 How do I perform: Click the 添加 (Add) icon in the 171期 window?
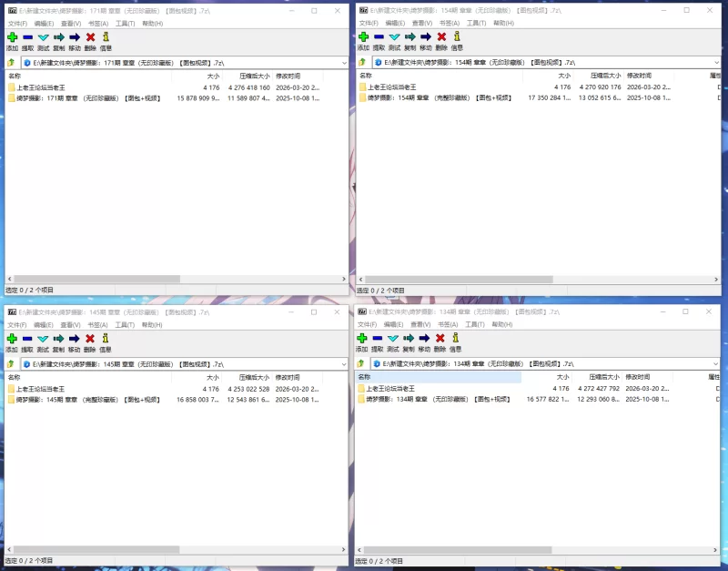pos(12,37)
